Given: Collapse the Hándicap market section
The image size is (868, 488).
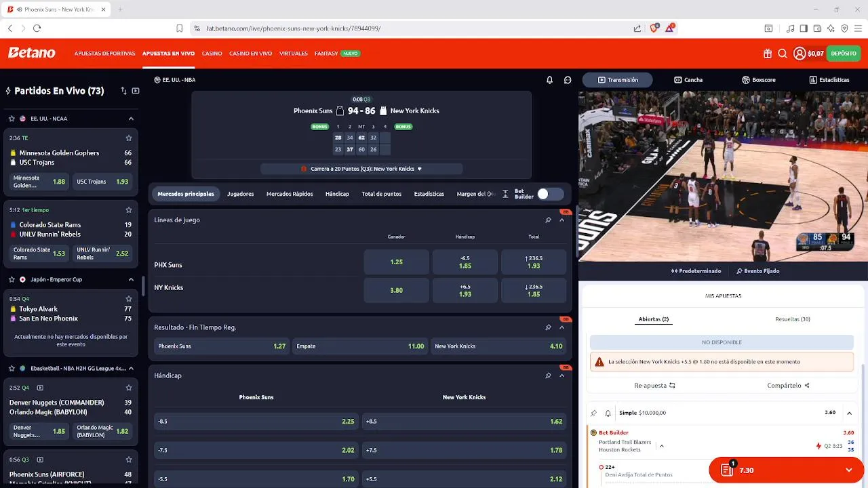Looking at the screenshot, I should coord(561,375).
